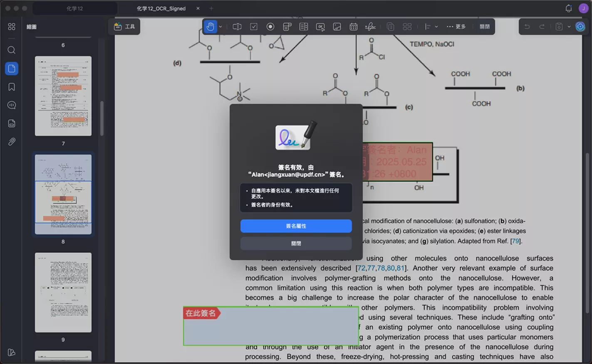The width and height of the screenshot is (592, 364).
Task: Select the checkbox form tool
Action: tap(254, 27)
